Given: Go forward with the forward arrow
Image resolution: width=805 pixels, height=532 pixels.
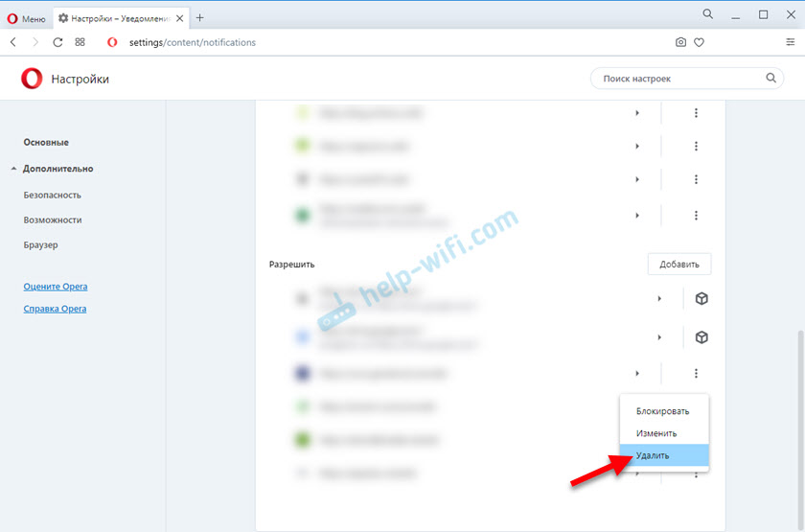Looking at the screenshot, I should 35,42.
